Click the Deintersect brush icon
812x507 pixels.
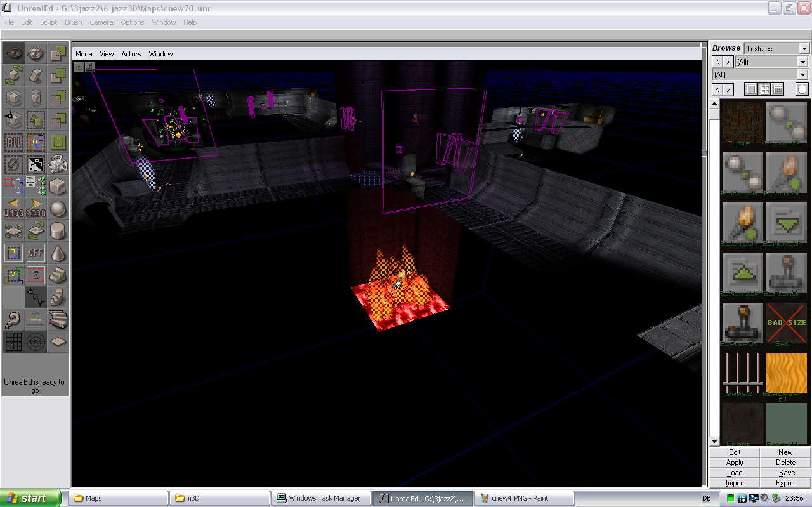(x=58, y=120)
